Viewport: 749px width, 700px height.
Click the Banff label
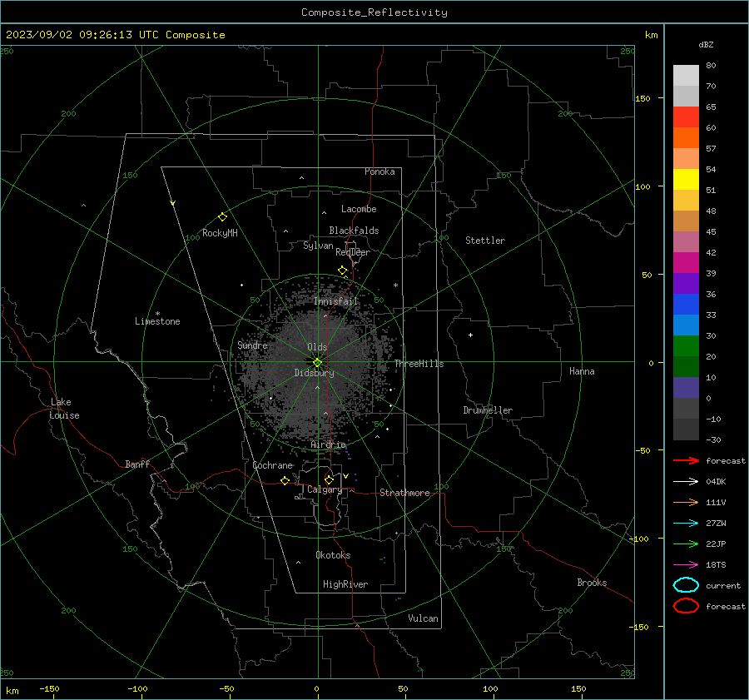[x=137, y=464]
